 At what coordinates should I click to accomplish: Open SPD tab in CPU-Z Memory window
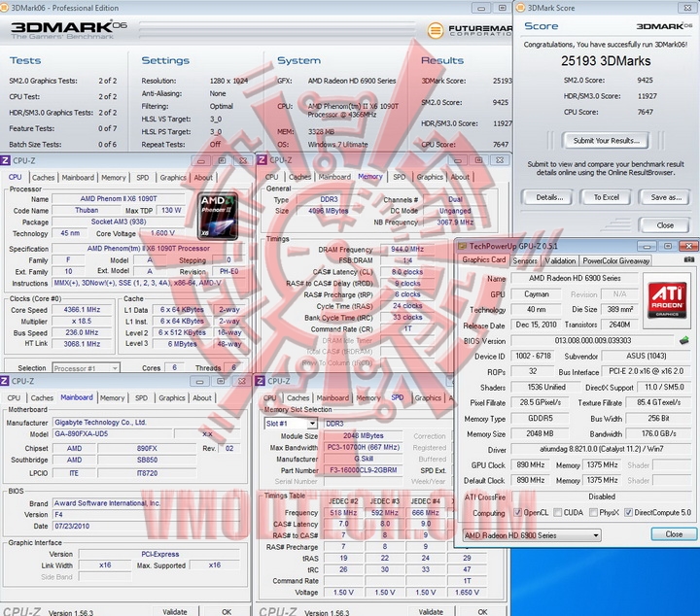pyautogui.click(x=400, y=177)
